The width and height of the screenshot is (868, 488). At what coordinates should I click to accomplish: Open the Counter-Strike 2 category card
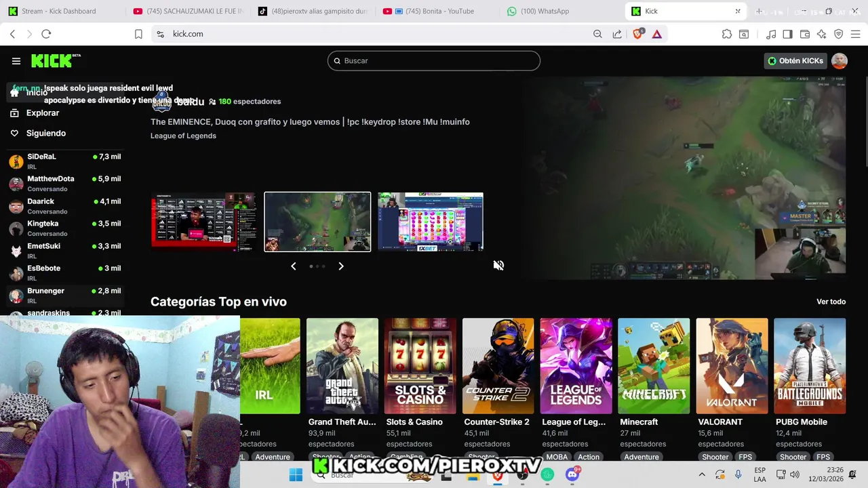[498, 366]
